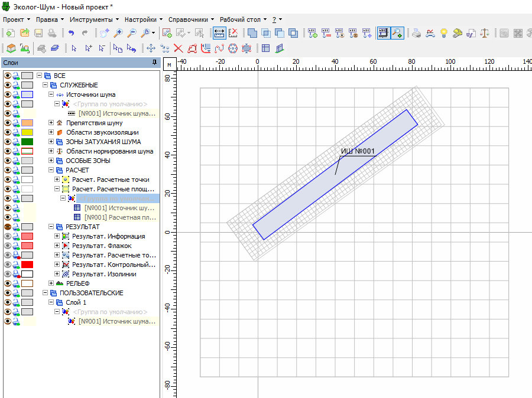Pin the Слои panel with pushpin
This screenshot has height=398, width=532.
tap(154, 62)
